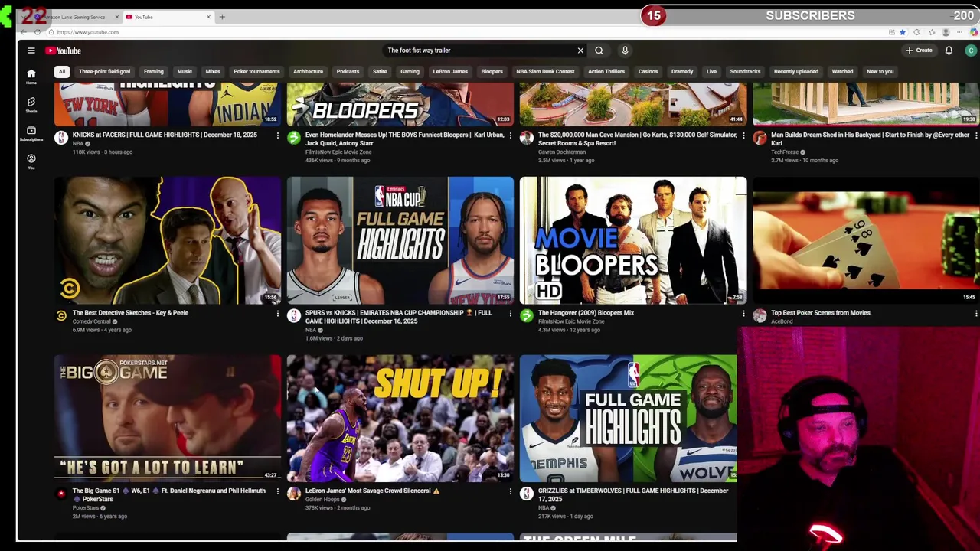The image size is (980, 551).
Task: Open the You page in the sidebar
Action: click(31, 161)
